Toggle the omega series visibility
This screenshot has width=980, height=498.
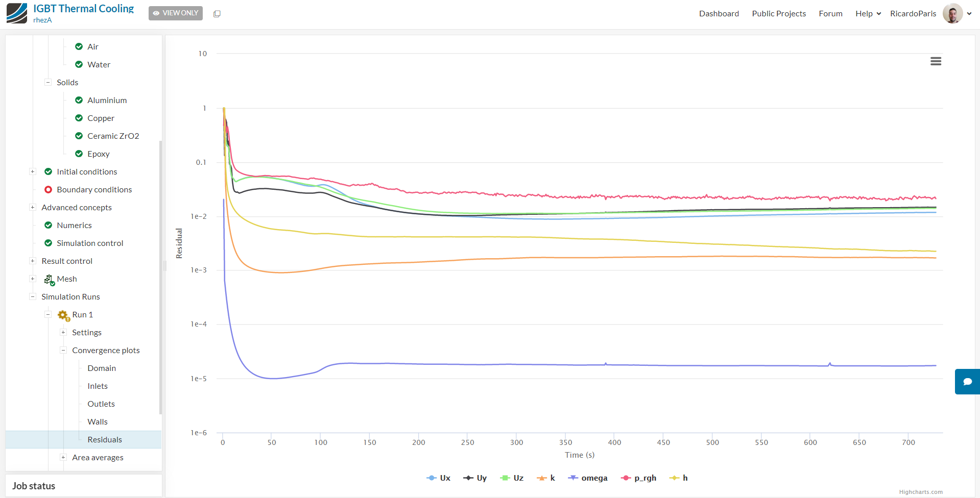tap(588, 478)
